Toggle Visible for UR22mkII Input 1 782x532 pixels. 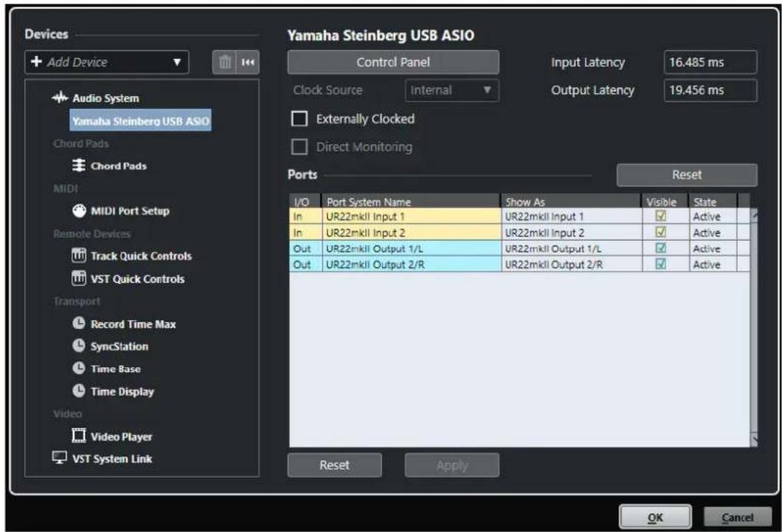point(661,216)
